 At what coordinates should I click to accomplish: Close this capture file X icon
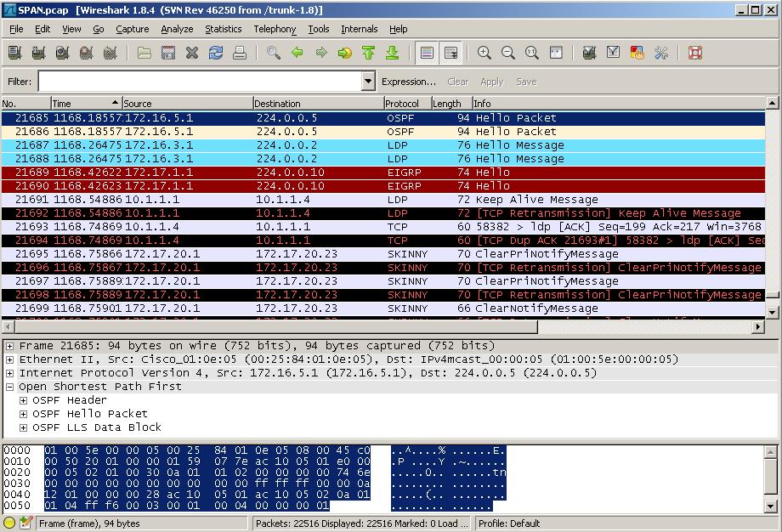[x=192, y=53]
